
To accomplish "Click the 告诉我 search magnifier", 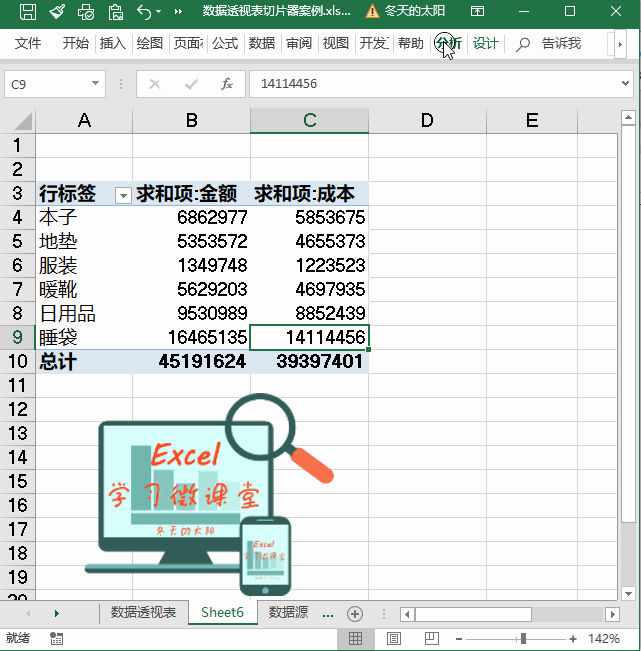I will tap(523, 44).
